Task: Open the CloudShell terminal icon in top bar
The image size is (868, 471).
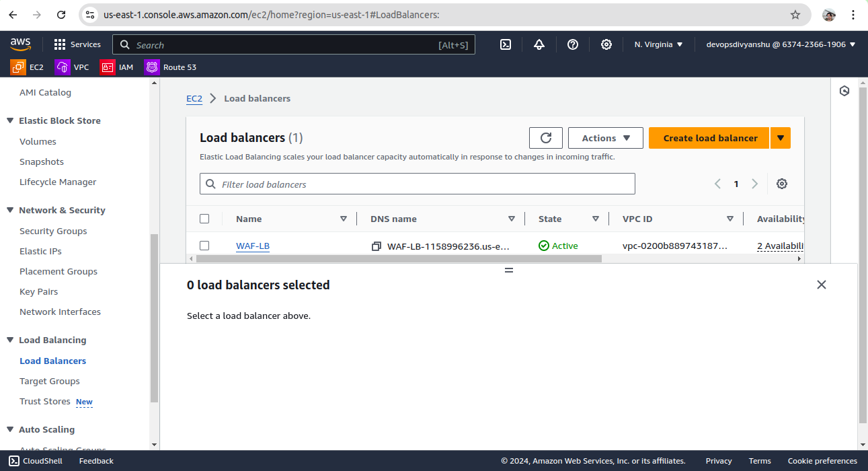Action: point(506,44)
